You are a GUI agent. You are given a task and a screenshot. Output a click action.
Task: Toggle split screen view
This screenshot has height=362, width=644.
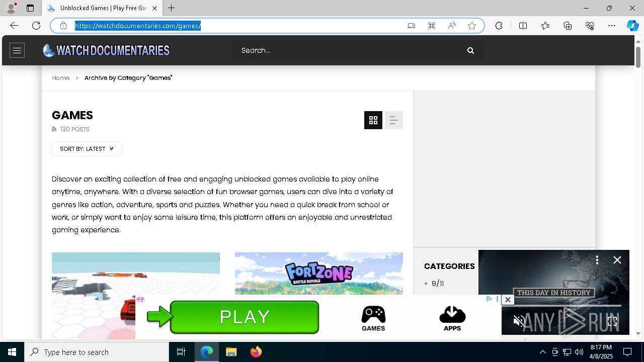(x=523, y=26)
